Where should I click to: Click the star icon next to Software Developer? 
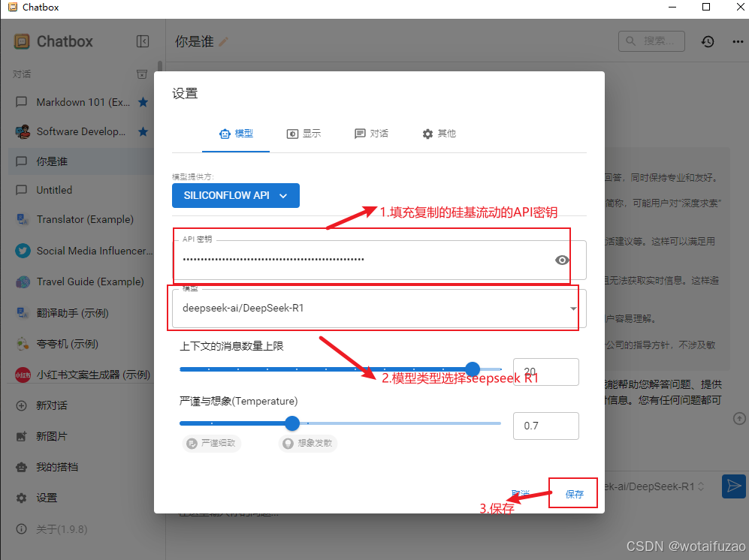pyautogui.click(x=143, y=132)
